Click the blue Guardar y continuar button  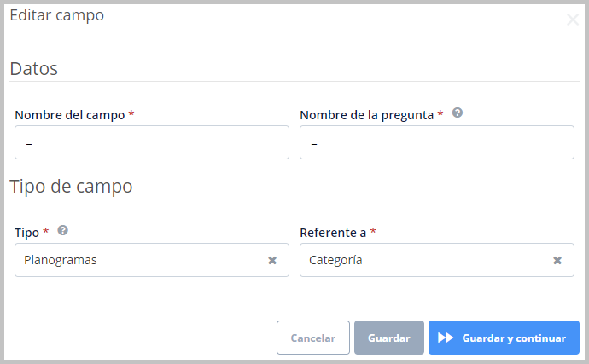(x=504, y=338)
